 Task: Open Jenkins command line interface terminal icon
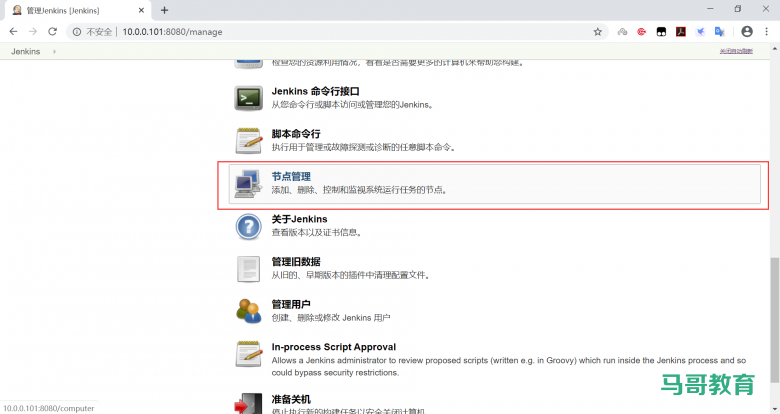[248, 98]
